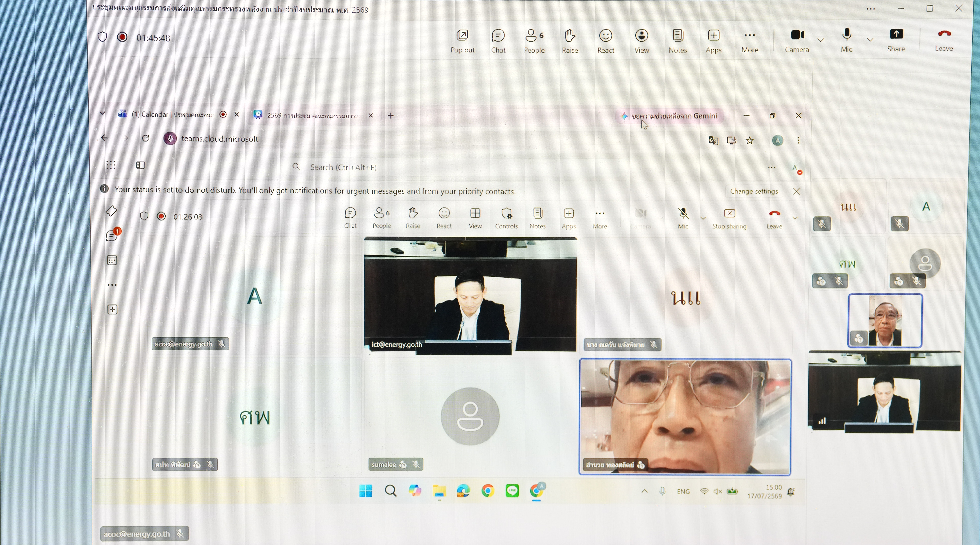Open React in the shared meeting toolbar

444,218
